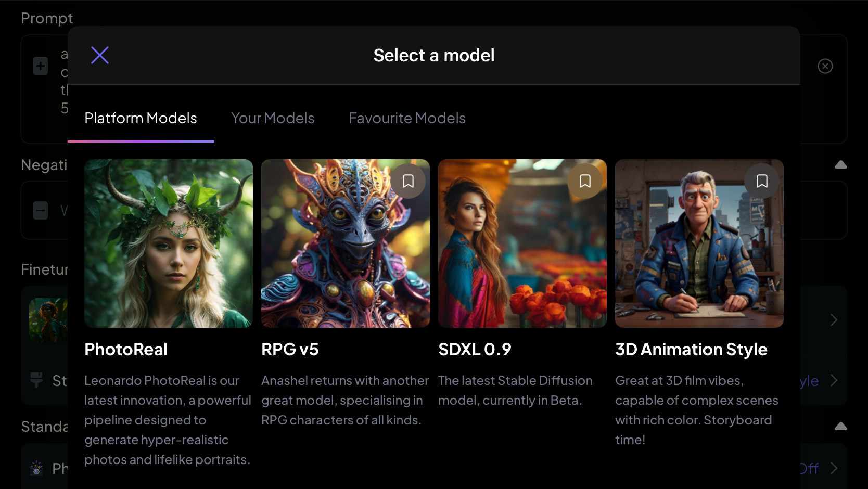868x489 pixels.
Task: Choose the PhotoReal model thumbnail
Action: click(169, 243)
